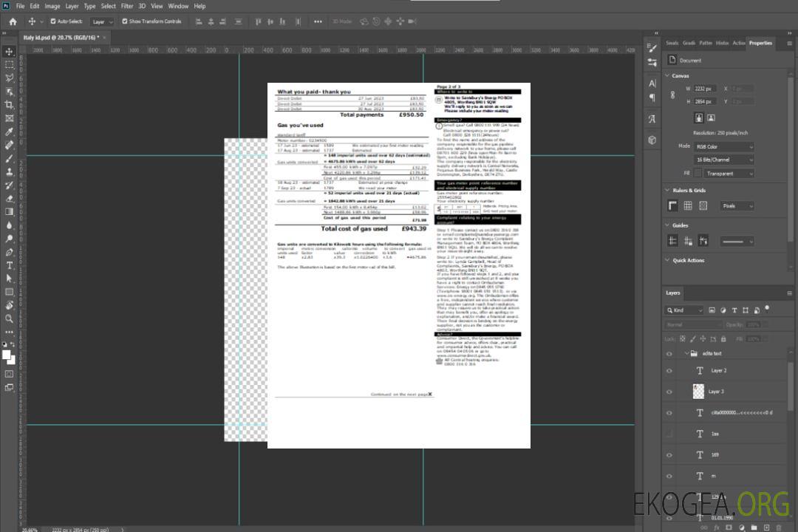Uncheck Show Transform Controls
The width and height of the screenshot is (798, 532).
(124, 21)
